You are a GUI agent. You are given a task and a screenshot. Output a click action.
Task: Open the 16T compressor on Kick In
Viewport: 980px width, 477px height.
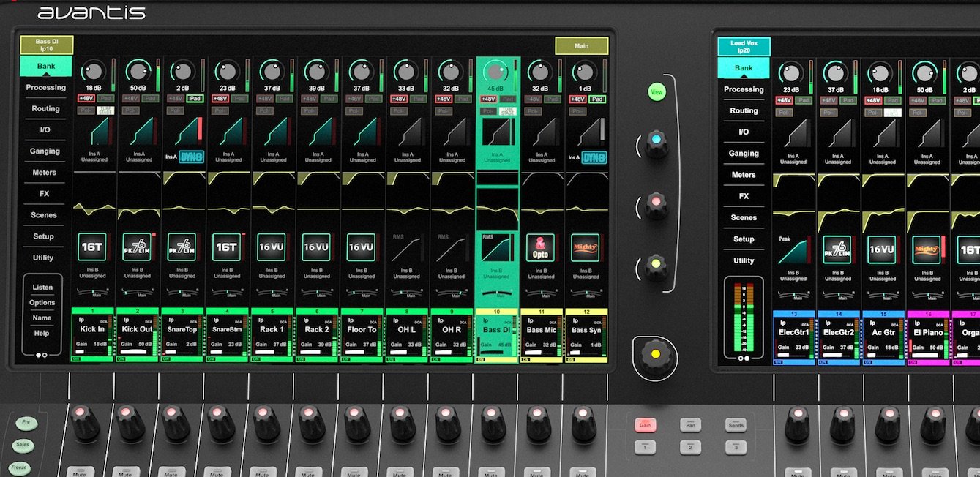click(x=93, y=247)
